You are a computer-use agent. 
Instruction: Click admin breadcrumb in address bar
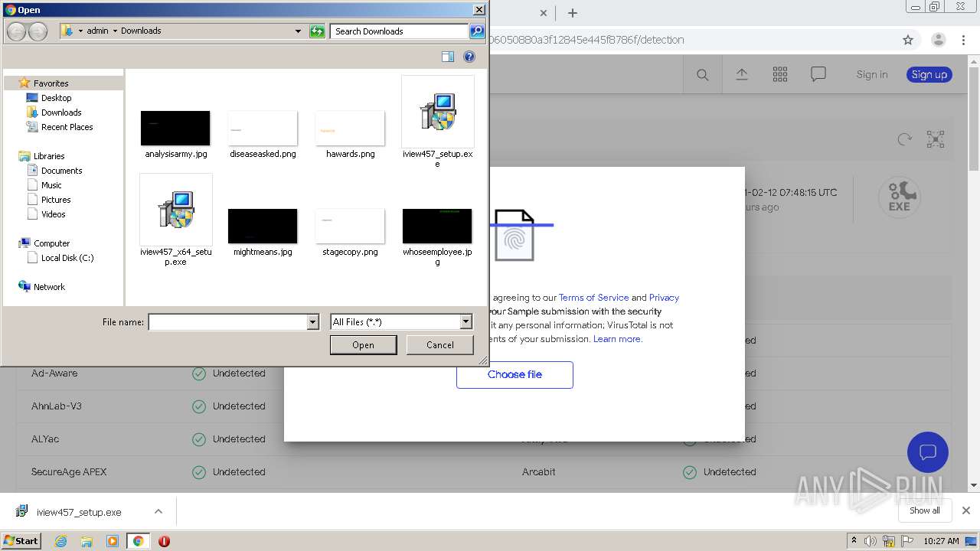coord(97,31)
